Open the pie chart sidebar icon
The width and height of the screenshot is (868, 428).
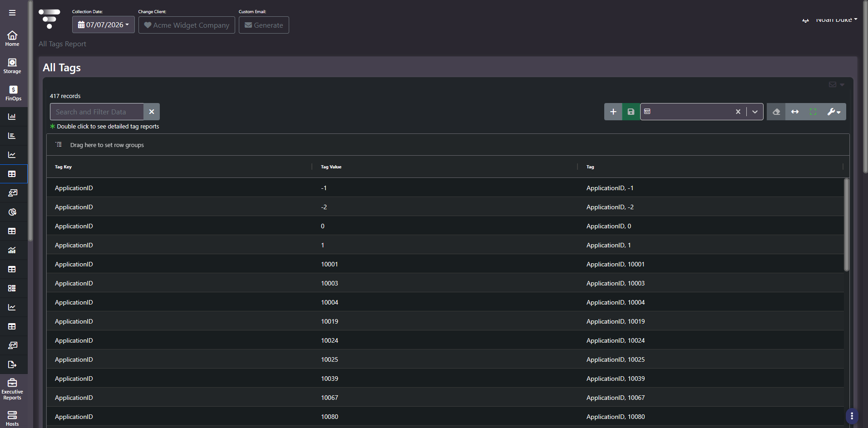click(x=12, y=212)
